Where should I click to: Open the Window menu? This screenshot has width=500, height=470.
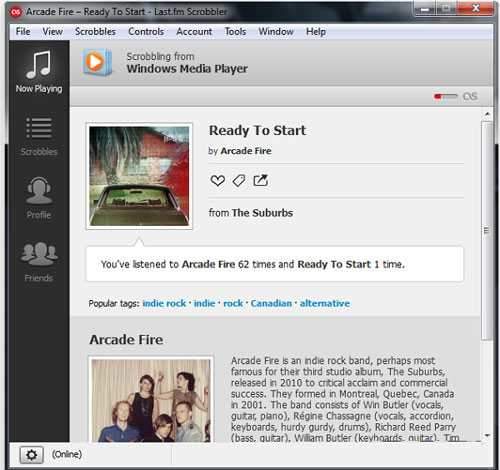276,32
